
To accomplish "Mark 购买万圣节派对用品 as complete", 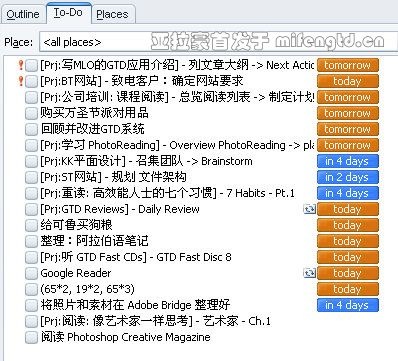I will click(x=31, y=113).
